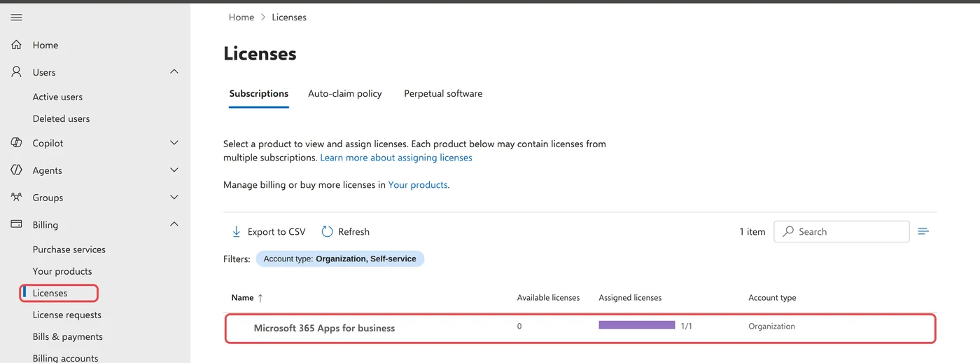This screenshot has height=363, width=980.
Task: Expand the Agents section chevron
Action: [x=174, y=170]
